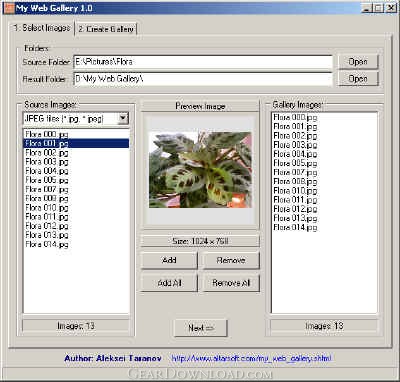The height and width of the screenshot is (382, 400).
Task: Click the Add All button
Action: (169, 283)
